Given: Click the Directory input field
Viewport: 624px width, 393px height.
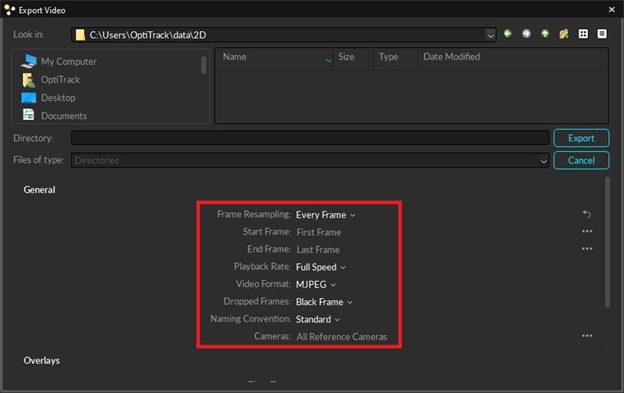Looking at the screenshot, I should tap(310, 138).
